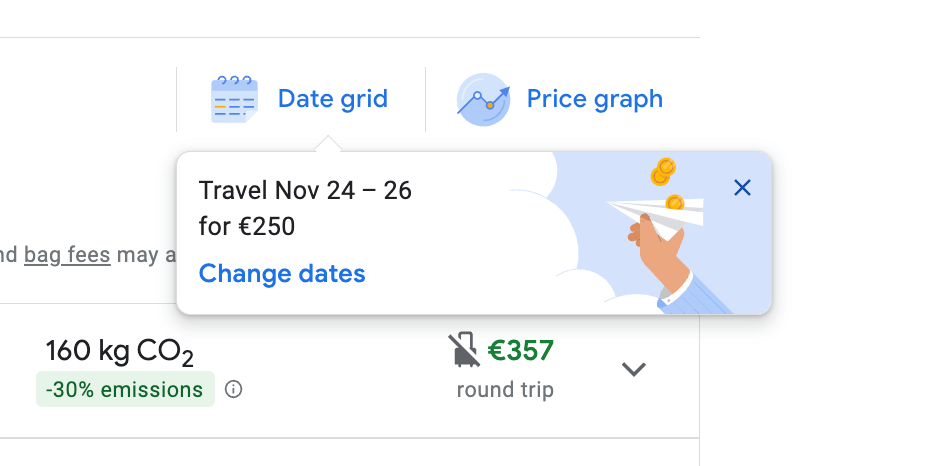Open the Price graph label
Screen dimensions: 942x466
[x=594, y=99]
